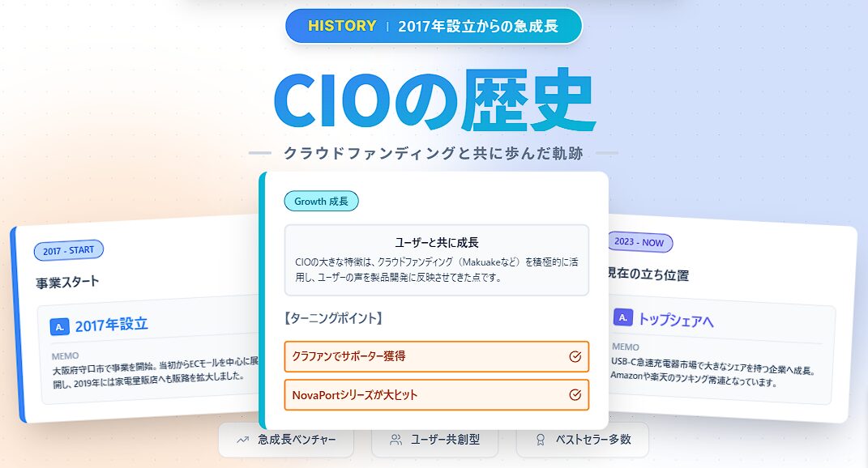Click the award ribbon icon beside ベストセラー多数
The width and height of the screenshot is (868, 468).
(x=540, y=440)
